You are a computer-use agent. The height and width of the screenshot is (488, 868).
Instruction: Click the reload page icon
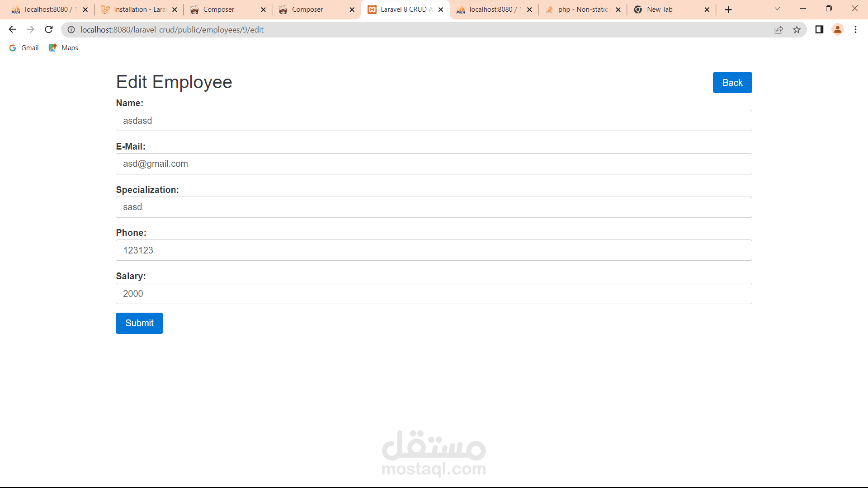coord(49,30)
